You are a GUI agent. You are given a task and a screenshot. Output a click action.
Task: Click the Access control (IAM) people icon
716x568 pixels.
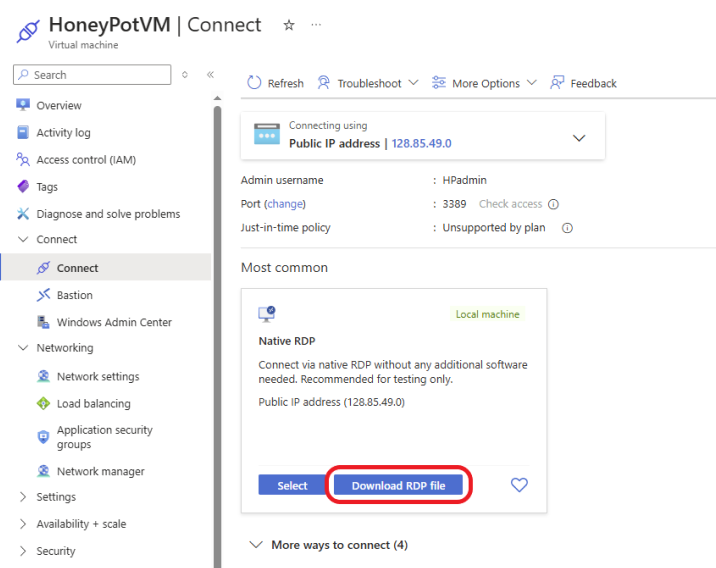coord(23,159)
